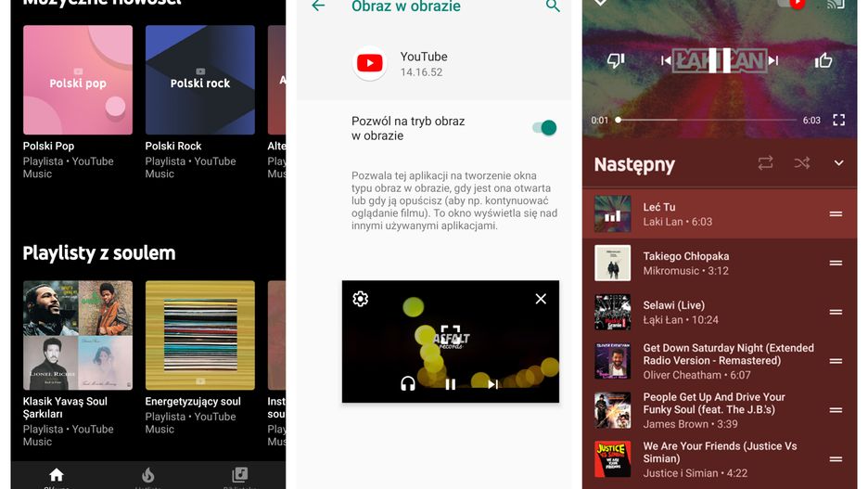Tap the Library tab icon
868x489 pixels.
[x=239, y=474]
